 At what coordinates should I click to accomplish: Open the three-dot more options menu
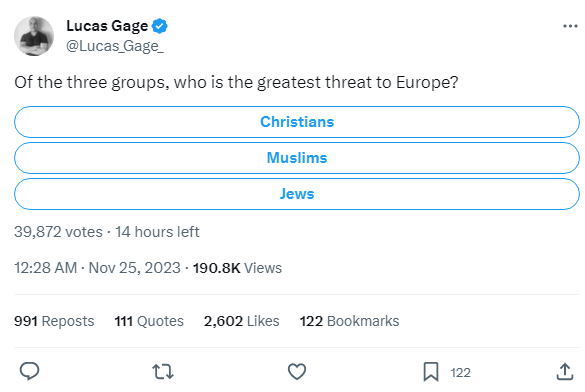click(570, 26)
